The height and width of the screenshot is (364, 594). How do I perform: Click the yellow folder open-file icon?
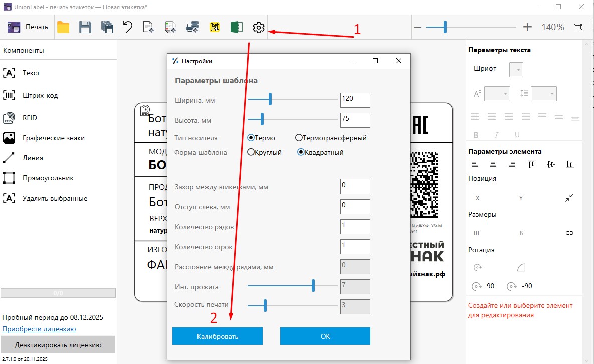coord(63,28)
